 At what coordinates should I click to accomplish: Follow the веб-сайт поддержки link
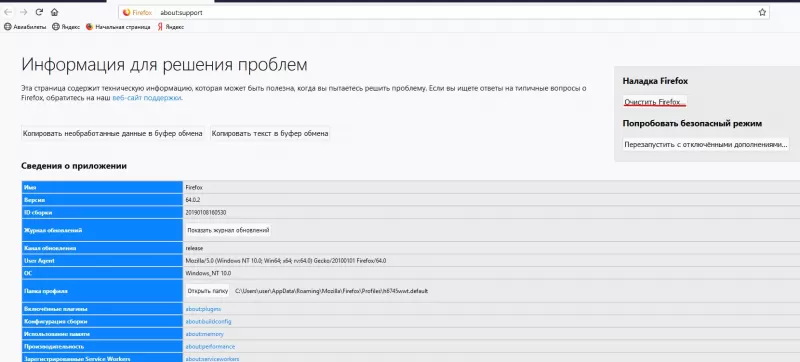[147, 97]
